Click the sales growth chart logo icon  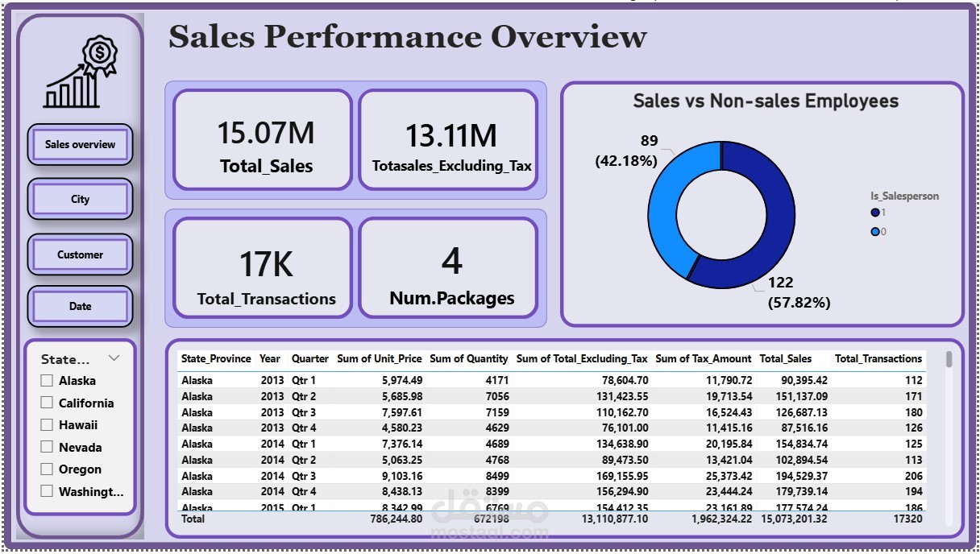80,72
